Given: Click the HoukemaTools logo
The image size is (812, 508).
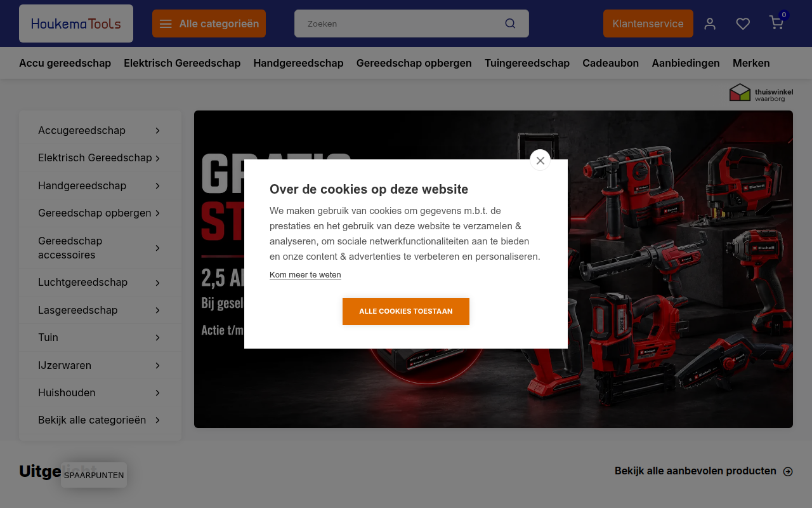Looking at the screenshot, I should 76,23.
